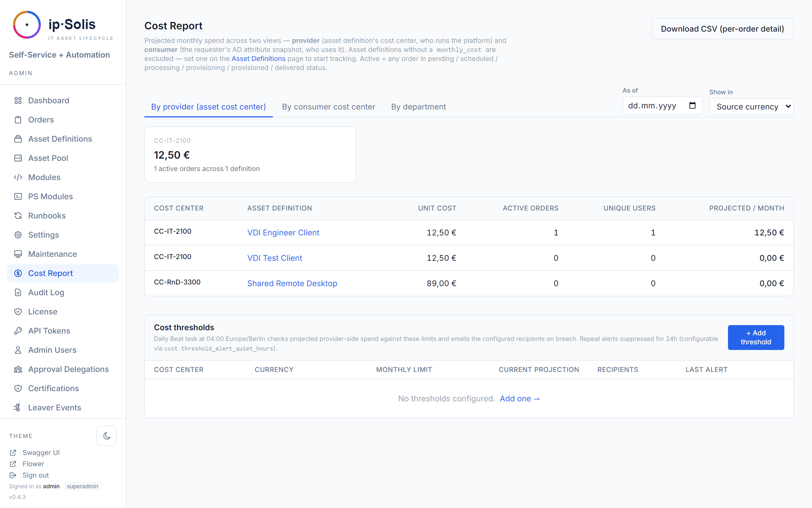Toggle dark mode with moon button
The width and height of the screenshot is (812, 508).
(x=107, y=436)
